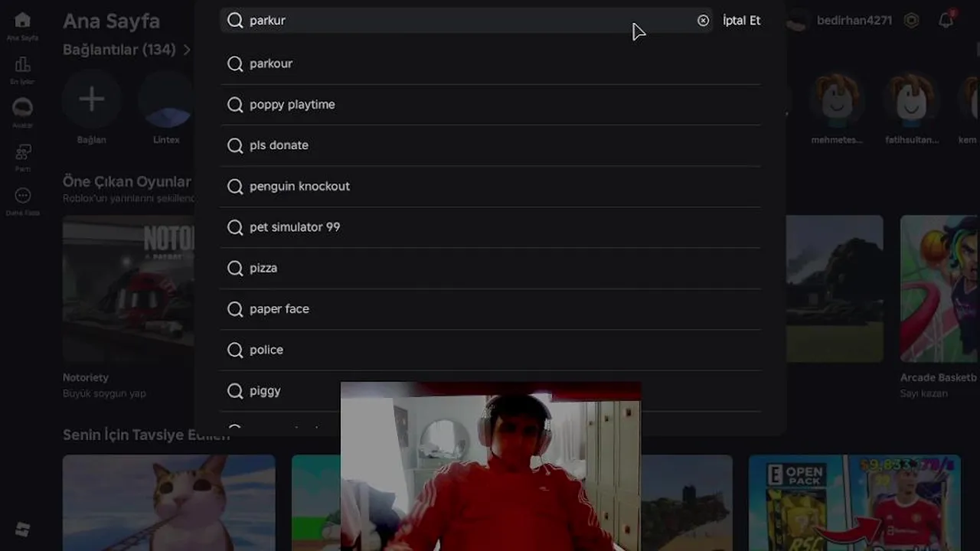Select the poppy playtime suggestion

(490, 105)
